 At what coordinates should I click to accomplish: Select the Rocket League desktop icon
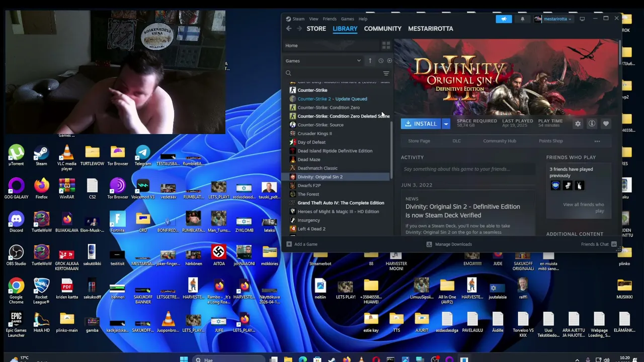point(41,291)
